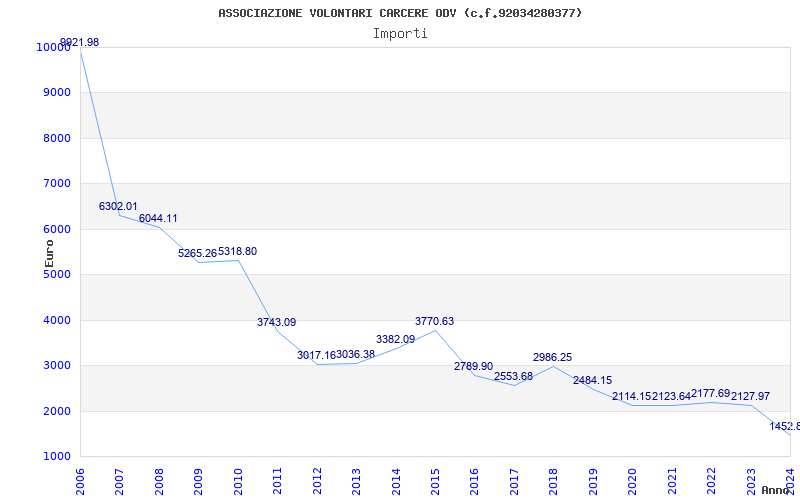Click the Euro y-axis title

tap(49, 254)
